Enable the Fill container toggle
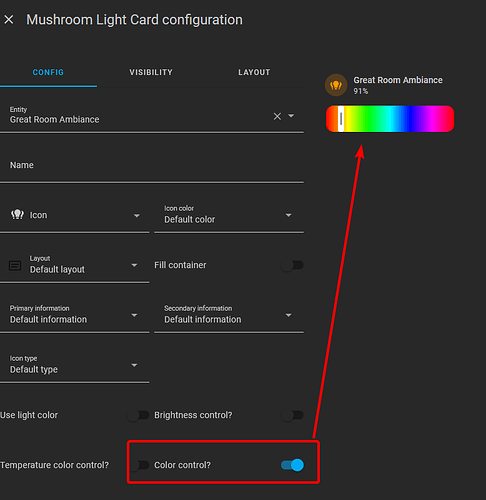This screenshot has width=486, height=500. tap(292, 265)
